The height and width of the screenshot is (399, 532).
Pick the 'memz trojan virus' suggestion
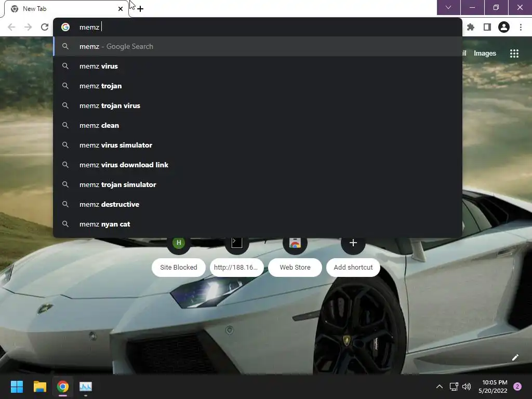[x=258, y=105]
